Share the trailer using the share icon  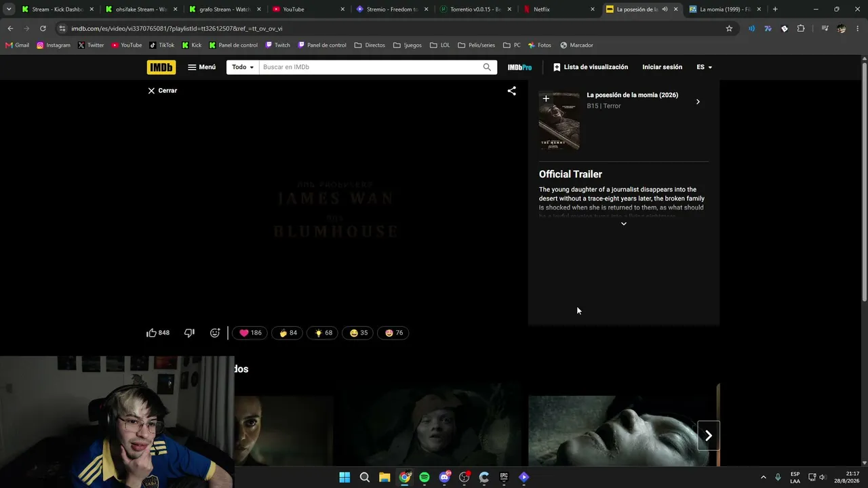coord(512,90)
